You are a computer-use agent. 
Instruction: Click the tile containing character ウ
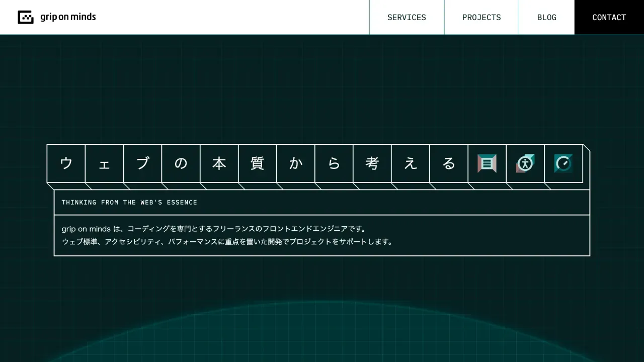coord(65,163)
